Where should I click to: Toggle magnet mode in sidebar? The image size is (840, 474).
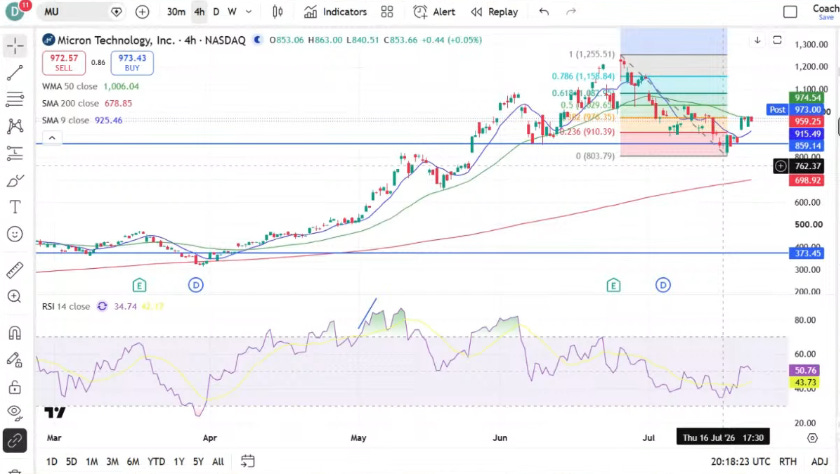[x=15, y=333]
